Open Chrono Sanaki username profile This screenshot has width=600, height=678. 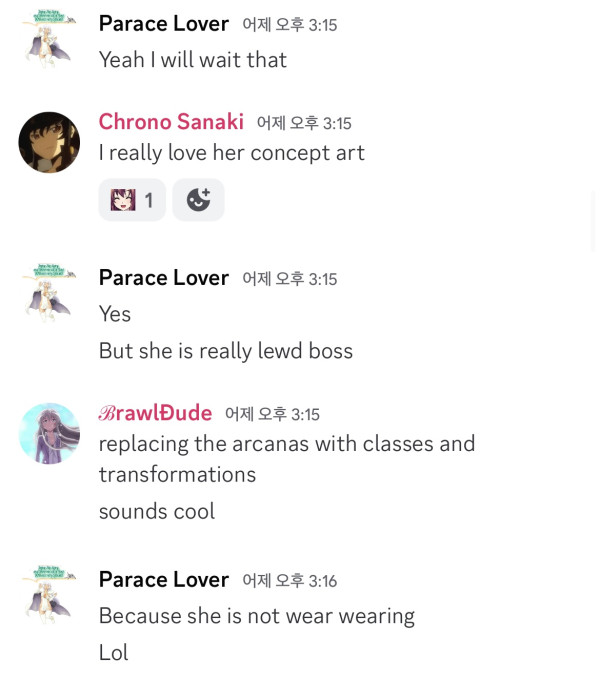click(171, 122)
